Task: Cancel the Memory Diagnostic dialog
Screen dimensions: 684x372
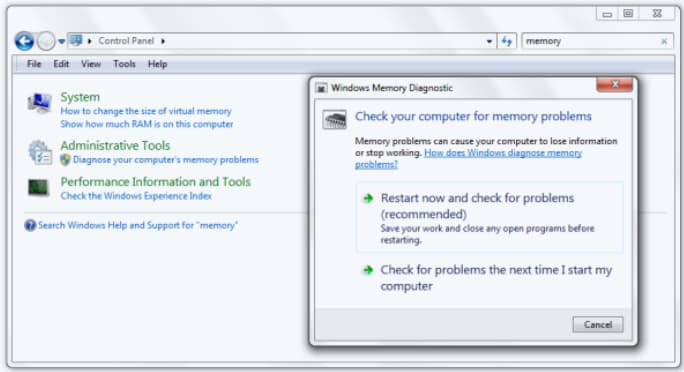Action: click(x=598, y=324)
